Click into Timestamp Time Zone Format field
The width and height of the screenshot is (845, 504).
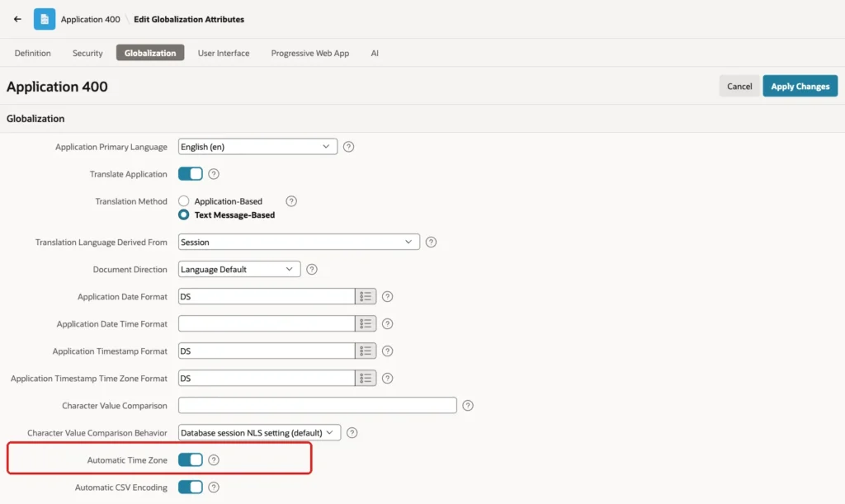click(x=267, y=378)
